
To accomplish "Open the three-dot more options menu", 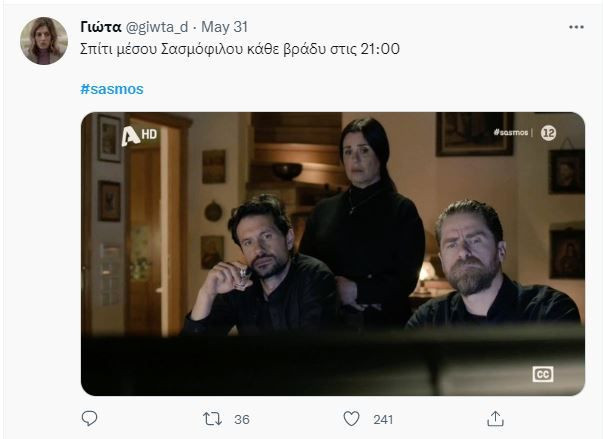I will coord(576,27).
